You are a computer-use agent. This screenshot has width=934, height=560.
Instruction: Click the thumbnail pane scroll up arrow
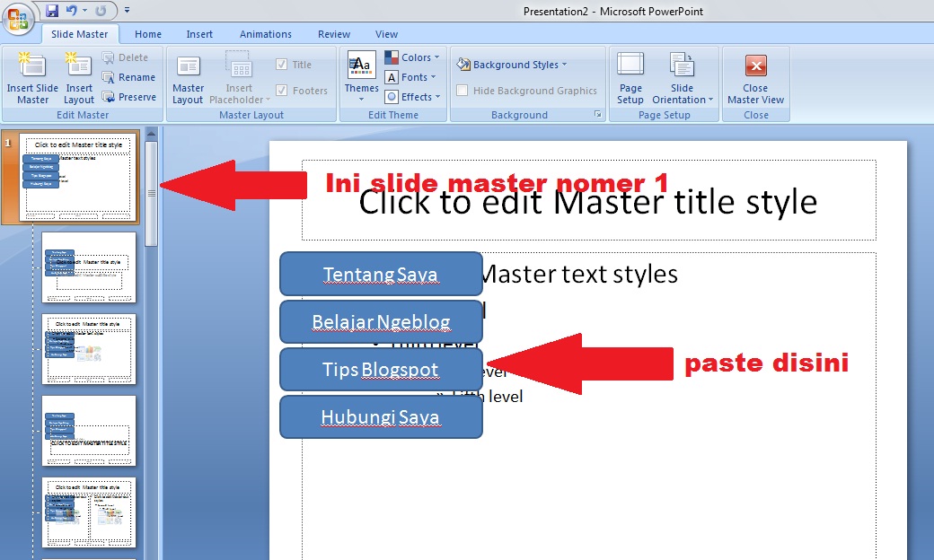point(151,134)
